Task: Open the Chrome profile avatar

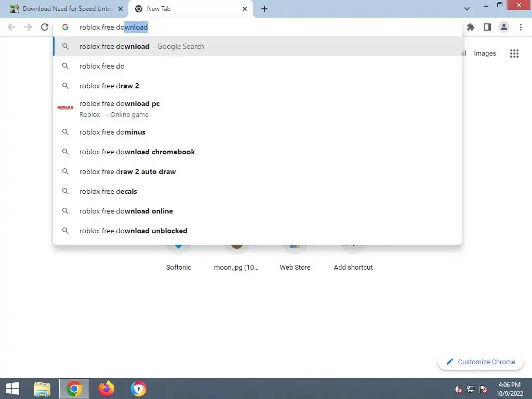Action: (x=504, y=27)
